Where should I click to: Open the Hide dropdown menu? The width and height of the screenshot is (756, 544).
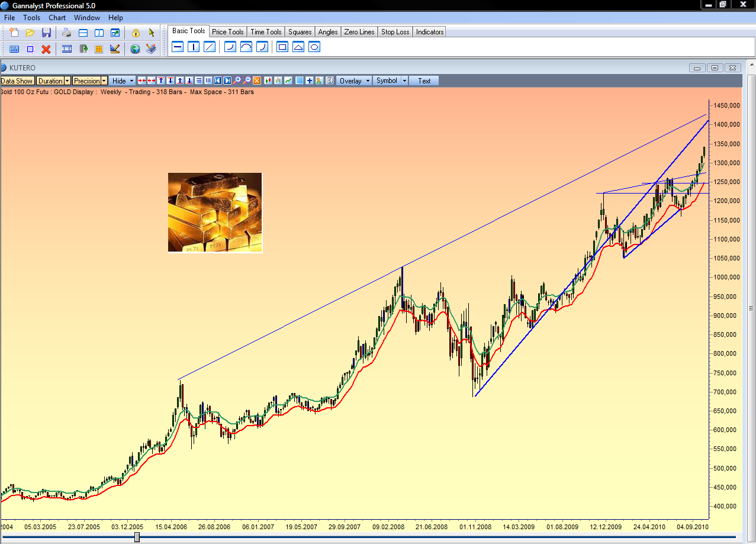pyautogui.click(x=123, y=81)
